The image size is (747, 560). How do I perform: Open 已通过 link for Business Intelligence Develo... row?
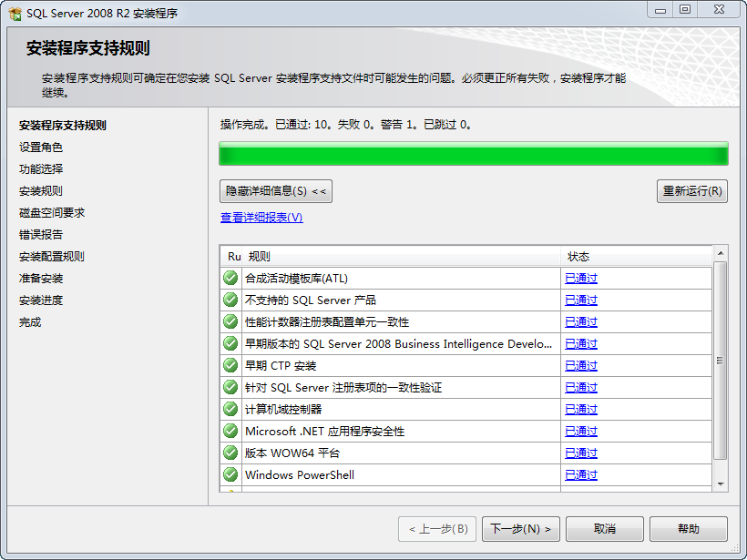pyautogui.click(x=580, y=344)
